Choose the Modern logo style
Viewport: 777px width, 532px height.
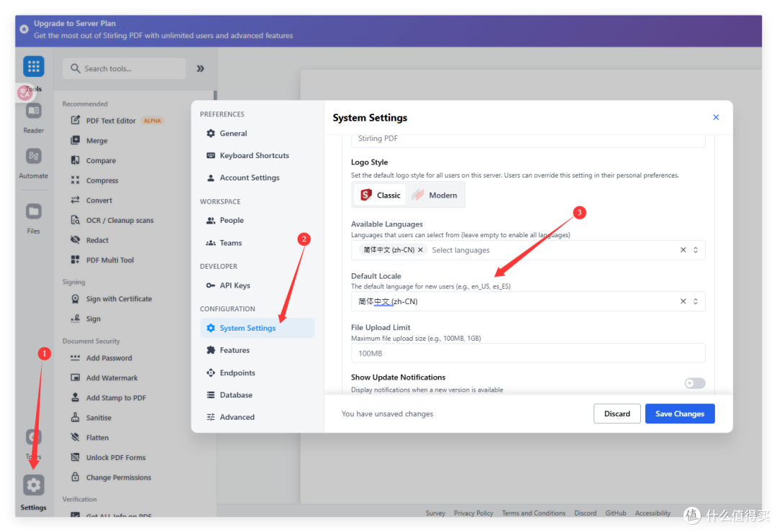[x=435, y=195]
